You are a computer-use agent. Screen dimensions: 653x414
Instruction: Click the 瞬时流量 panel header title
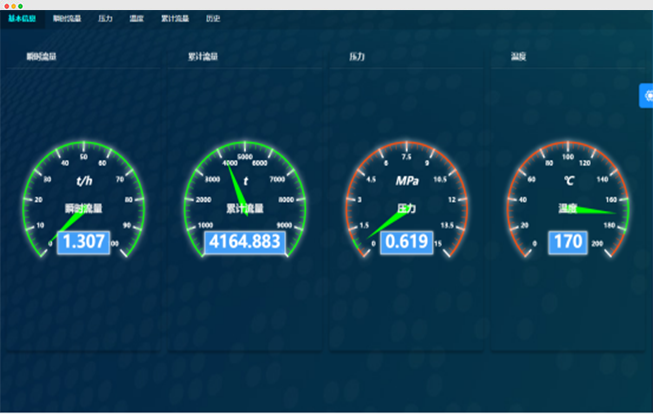(x=41, y=58)
